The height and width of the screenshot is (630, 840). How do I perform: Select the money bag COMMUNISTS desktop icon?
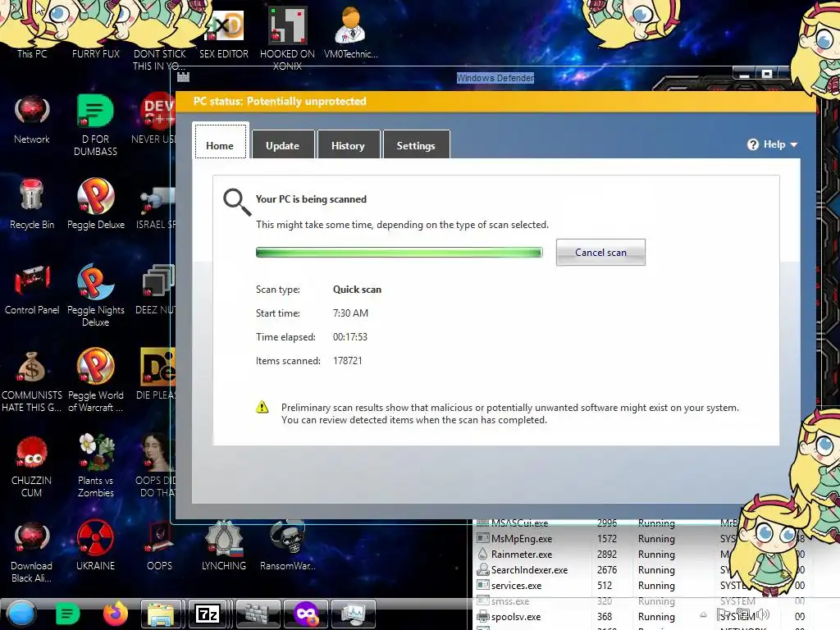tap(32, 381)
